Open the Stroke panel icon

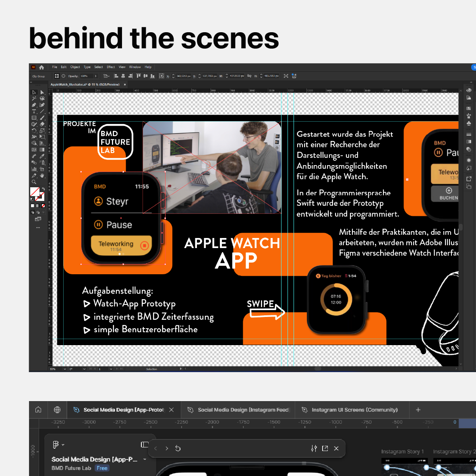pyautogui.click(x=469, y=134)
